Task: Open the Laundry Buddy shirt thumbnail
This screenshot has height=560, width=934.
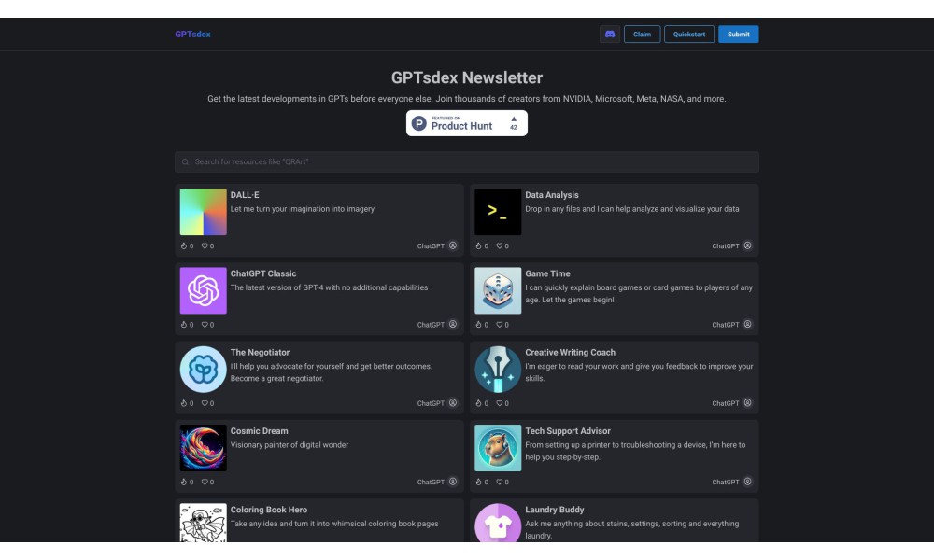Action: 498,523
